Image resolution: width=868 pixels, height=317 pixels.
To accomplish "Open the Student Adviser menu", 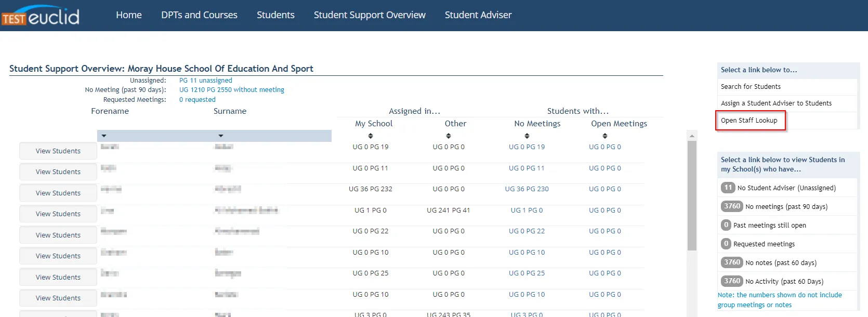I will pyautogui.click(x=478, y=15).
